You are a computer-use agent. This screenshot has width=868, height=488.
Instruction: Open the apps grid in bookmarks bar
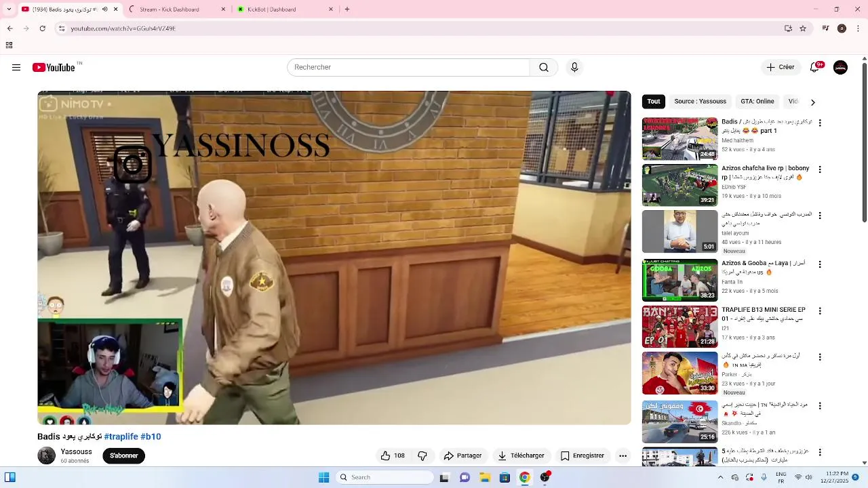[x=9, y=45]
